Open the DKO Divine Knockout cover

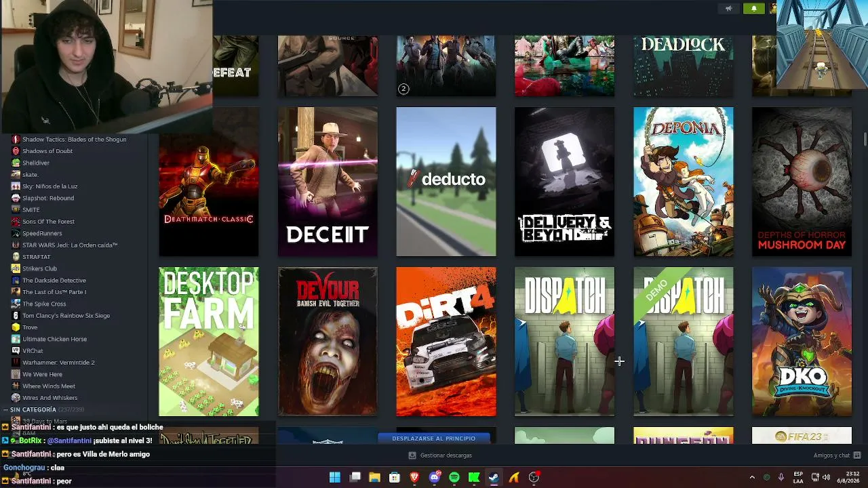tap(802, 342)
